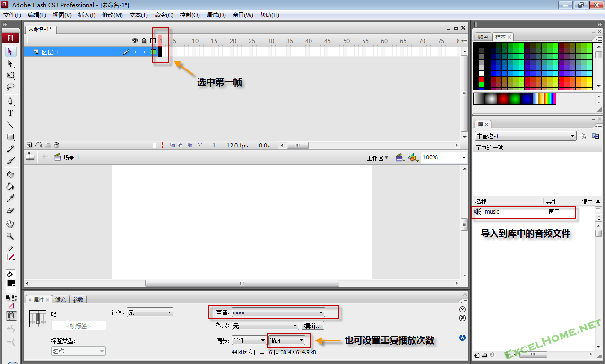The width and height of the screenshot is (605, 364).
Task: Open the 循环 repeat dropdown
Action: pyautogui.click(x=286, y=340)
